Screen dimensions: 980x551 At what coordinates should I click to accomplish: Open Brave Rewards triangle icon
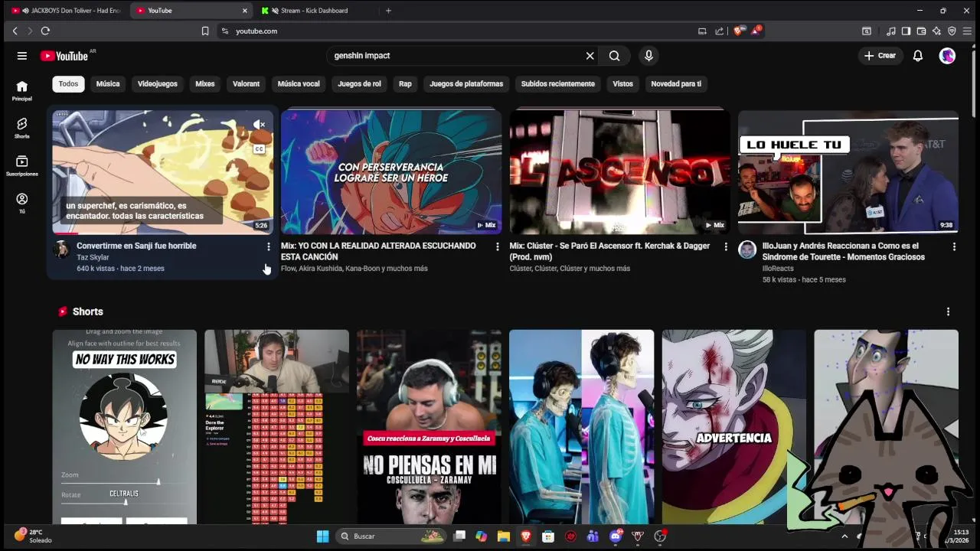pyautogui.click(x=756, y=31)
